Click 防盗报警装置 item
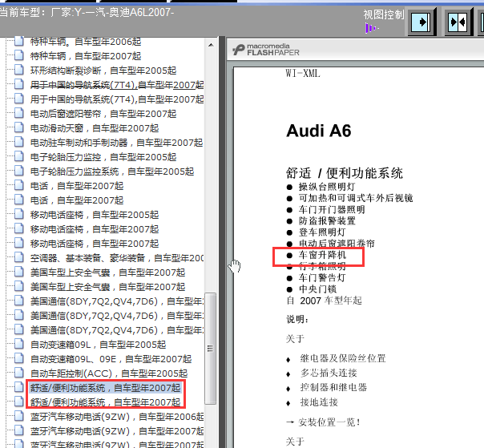The width and height of the screenshot is (484, 448). [x=327, y=220]
